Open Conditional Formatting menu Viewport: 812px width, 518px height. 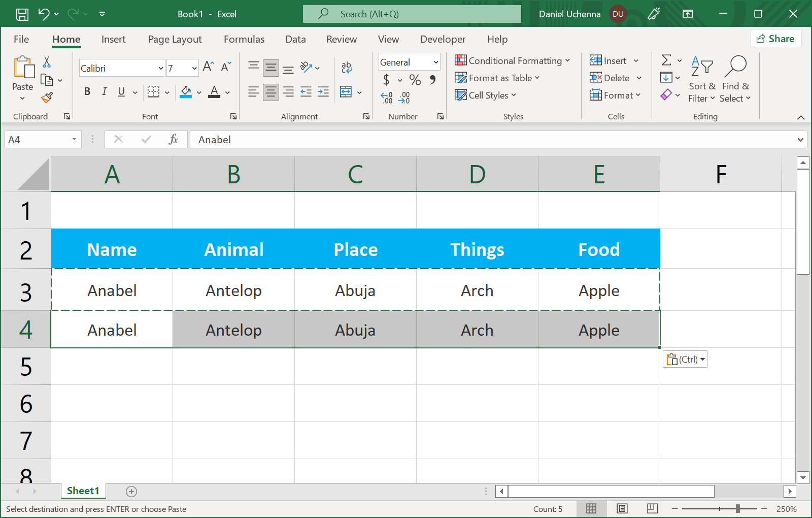coord(513,60)
